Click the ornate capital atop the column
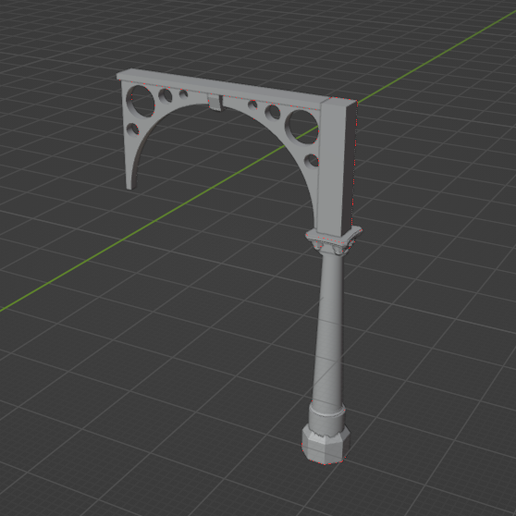Image resolution: width=516 pixels, height=516 pixels. pos(333,241)
